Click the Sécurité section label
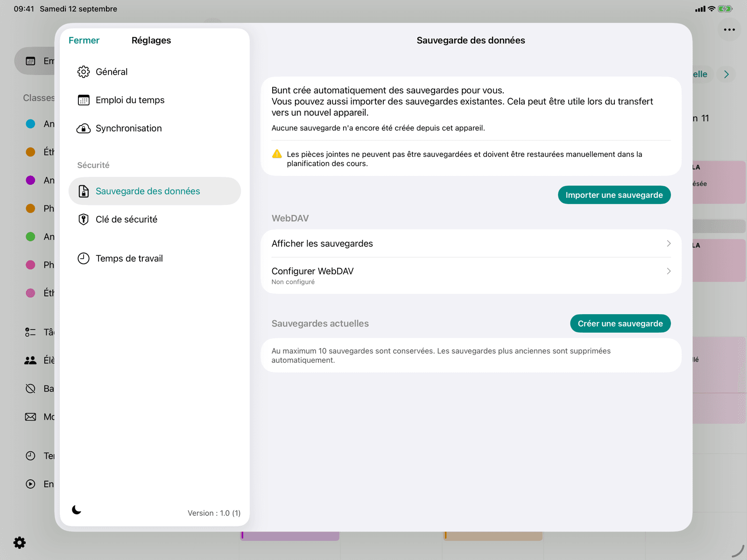747x560 pixels. coord(93,165)
